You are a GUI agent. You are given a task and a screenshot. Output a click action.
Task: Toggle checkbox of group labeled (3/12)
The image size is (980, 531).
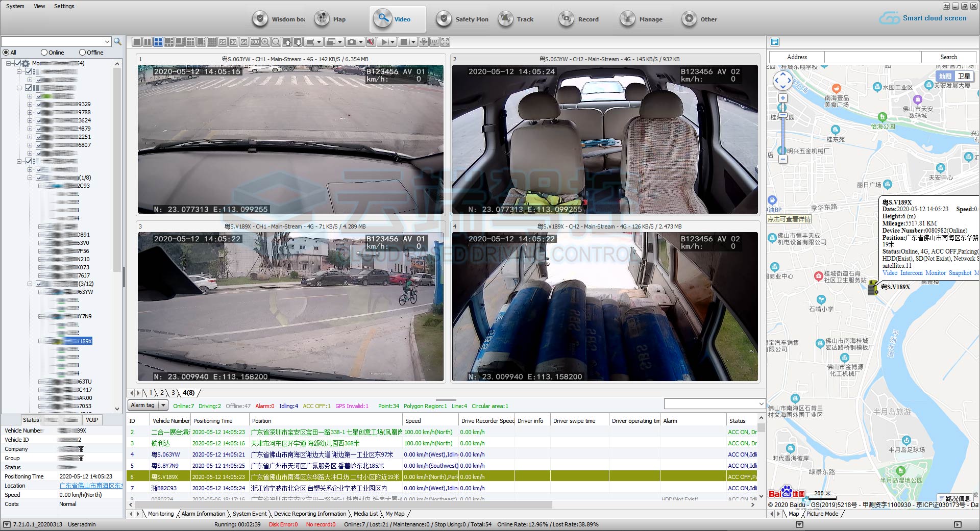pyautogui.click(x=38, y=284)
